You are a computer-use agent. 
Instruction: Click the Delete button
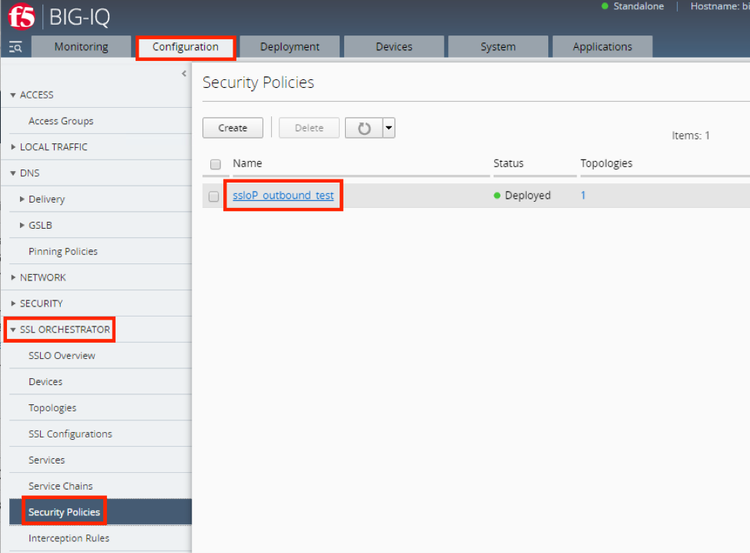click(309, 128)
